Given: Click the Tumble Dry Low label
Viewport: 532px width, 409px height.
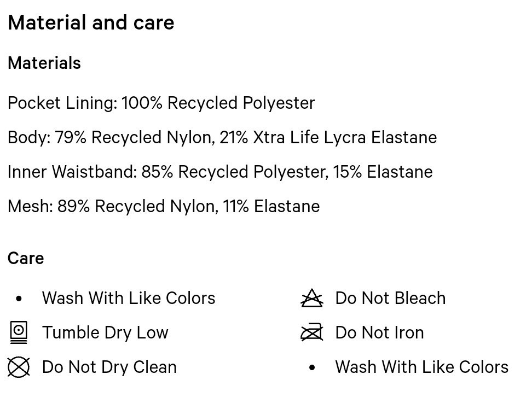Looking at the screenshot, I should 105,333.
